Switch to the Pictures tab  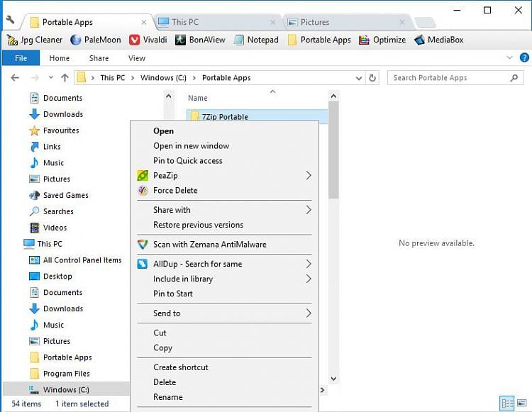point(347,23)
